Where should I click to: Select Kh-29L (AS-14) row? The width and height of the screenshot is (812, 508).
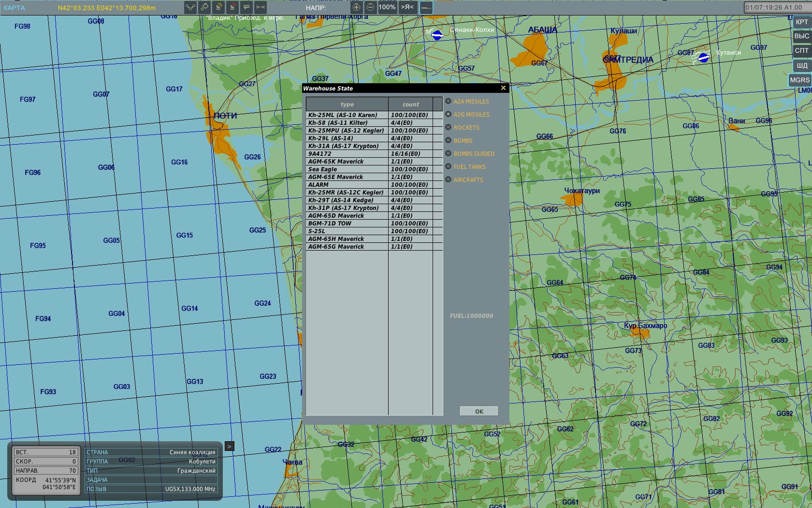374,138
